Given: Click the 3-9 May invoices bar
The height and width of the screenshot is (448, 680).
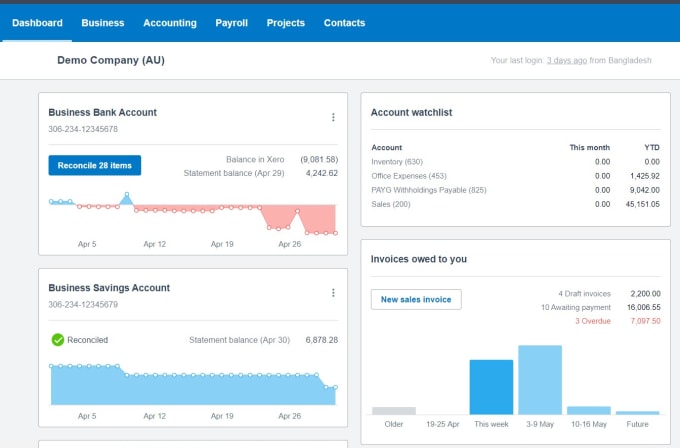Looking at the screenshot, I should pos(540,380).
